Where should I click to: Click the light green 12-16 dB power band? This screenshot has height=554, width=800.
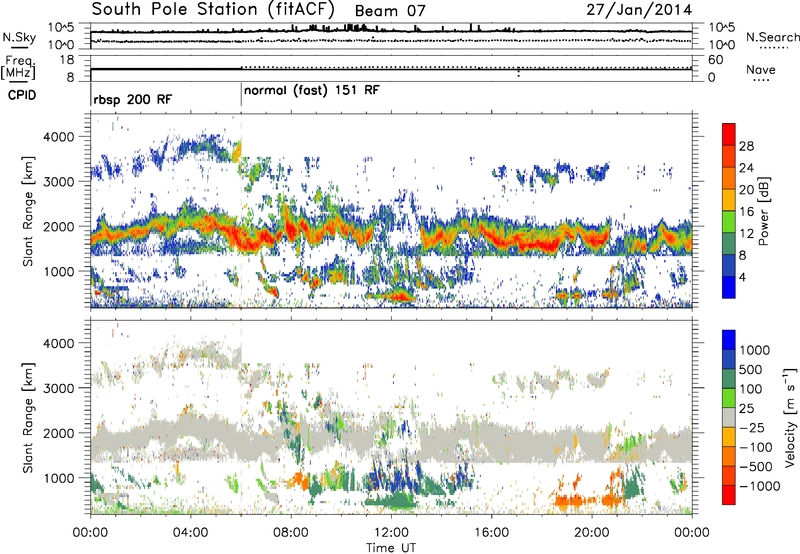[729, 221]
